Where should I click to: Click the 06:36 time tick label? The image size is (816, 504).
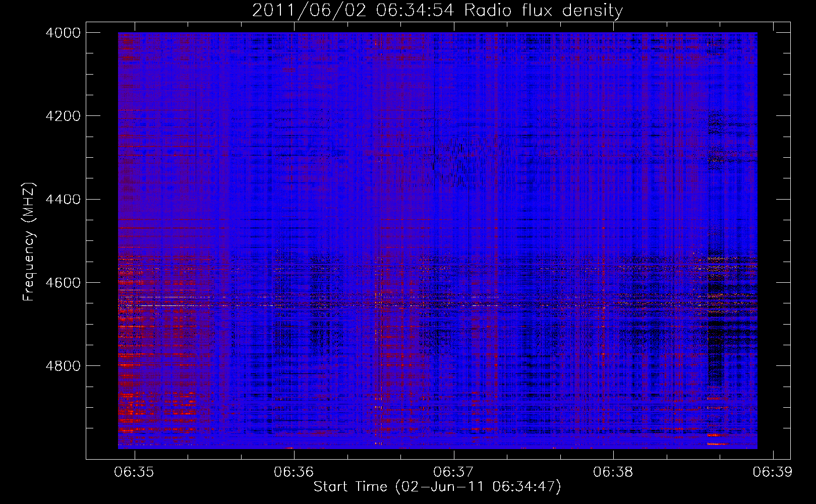pos(294,472)
